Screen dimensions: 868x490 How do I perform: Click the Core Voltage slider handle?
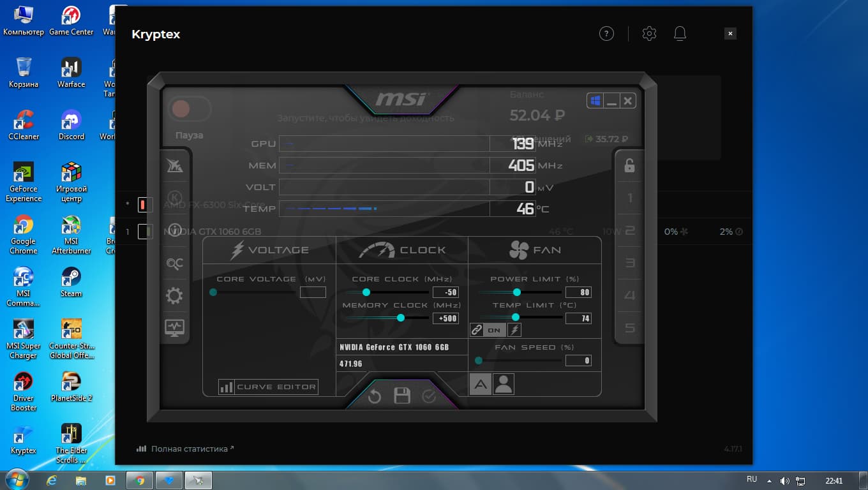213,292
